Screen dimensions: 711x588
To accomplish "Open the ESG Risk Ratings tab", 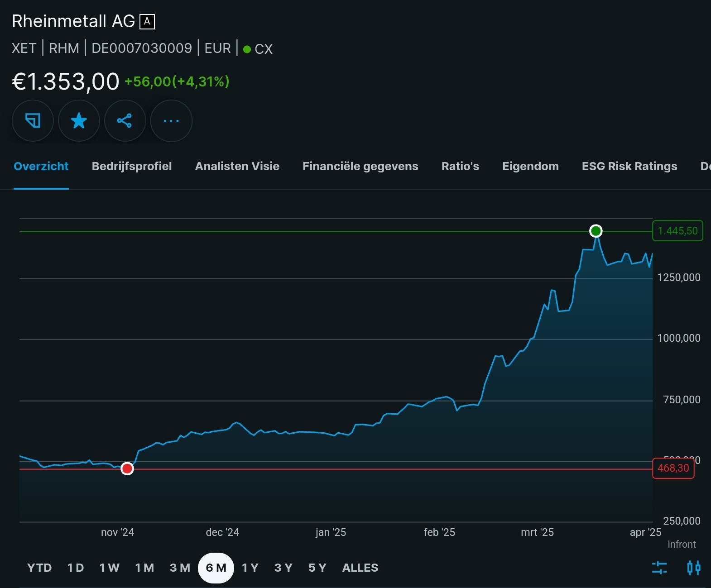I will pos(629,166).
